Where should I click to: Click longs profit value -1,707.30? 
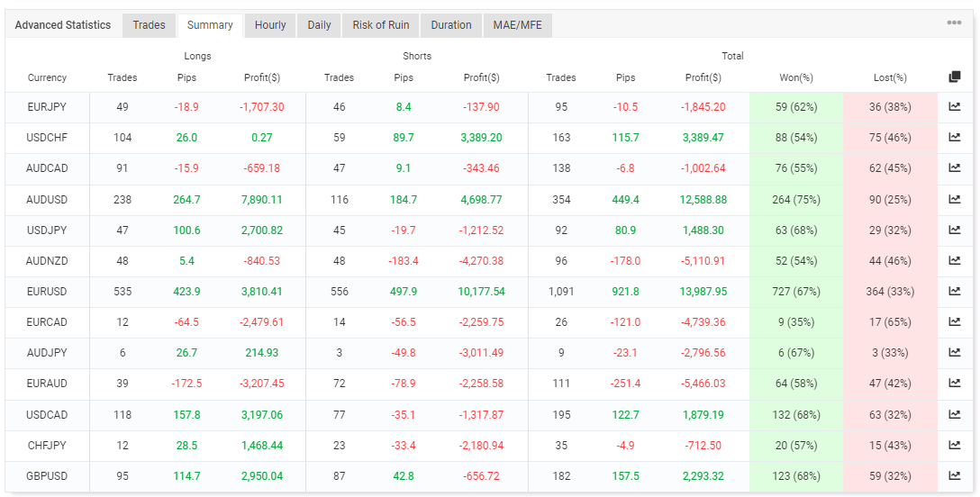[x=262, y=107]
